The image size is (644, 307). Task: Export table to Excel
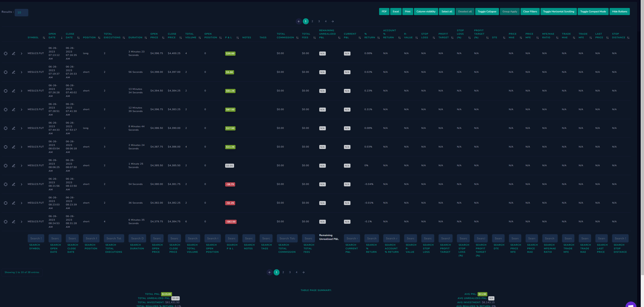coord(396,11)
